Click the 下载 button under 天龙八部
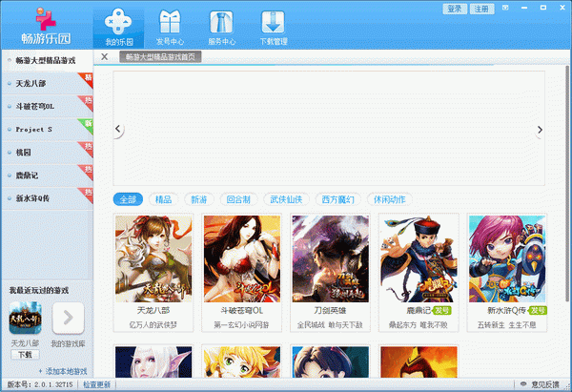572x392 pixels. click(25, 355)
